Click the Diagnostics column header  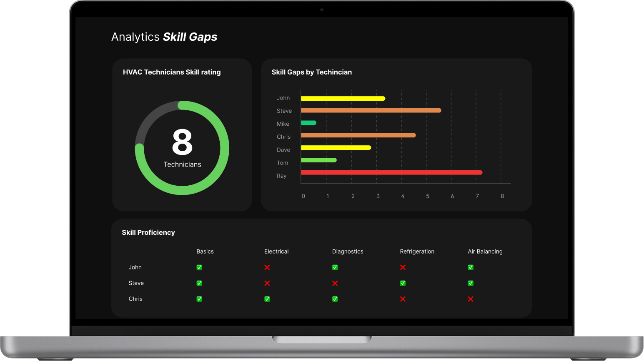click(x=348, y=251)
